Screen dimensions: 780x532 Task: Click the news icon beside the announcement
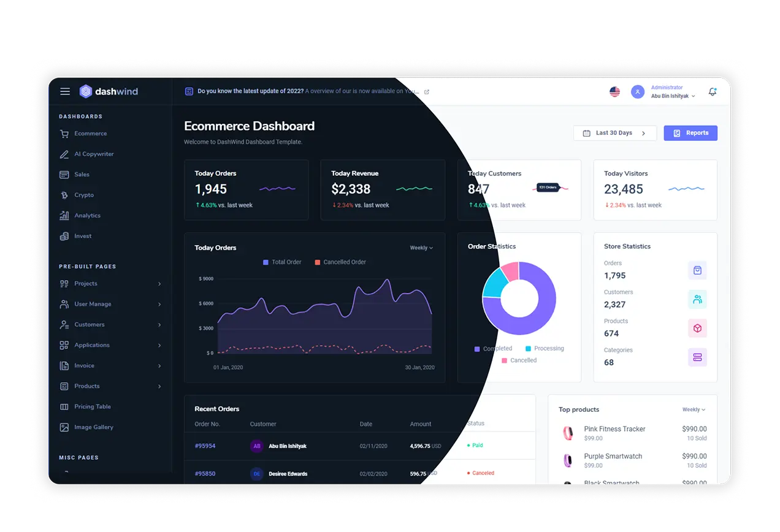[189, 91]
